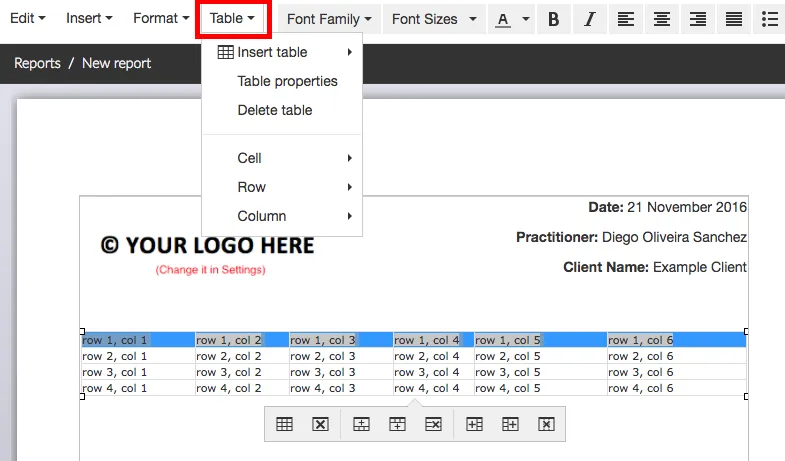Open the Font Sizes dropdown
The image size is (785, 461).
[434, 19]
